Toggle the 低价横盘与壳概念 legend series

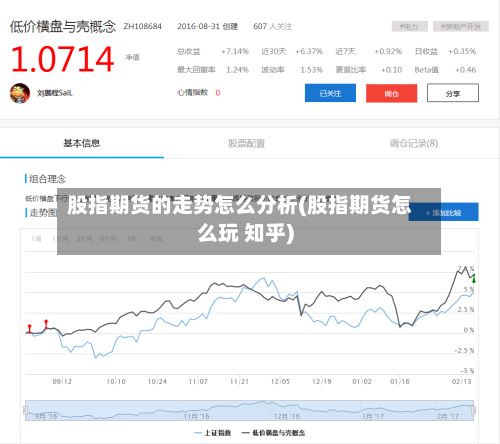click(273, 433)
